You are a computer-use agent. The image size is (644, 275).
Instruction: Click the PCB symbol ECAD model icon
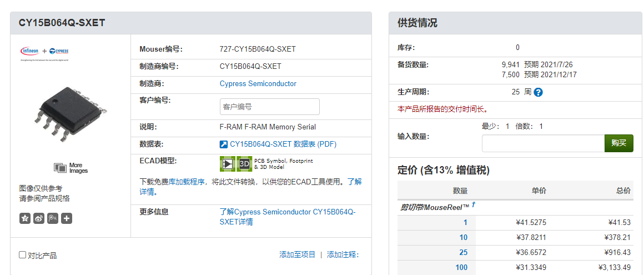(x=228, y=164)
